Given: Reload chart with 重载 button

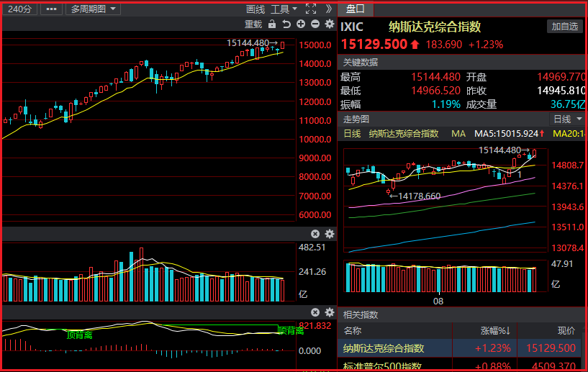Looking at the screenshot, I should pos(253,24).
